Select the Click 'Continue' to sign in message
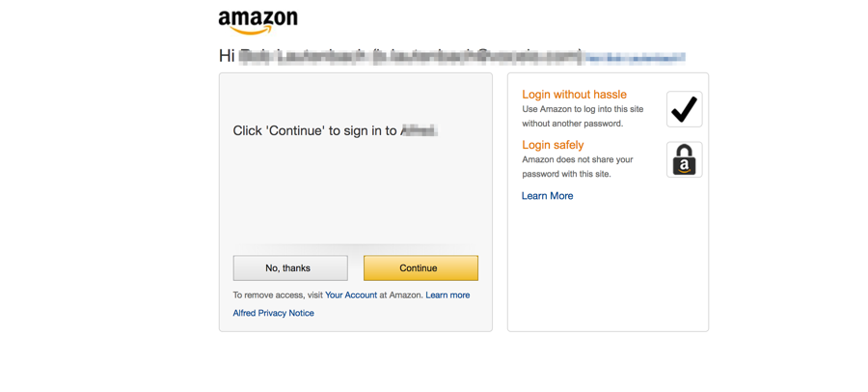The height and width of the screenshot is (392, 868). click(x=314, y=130)
